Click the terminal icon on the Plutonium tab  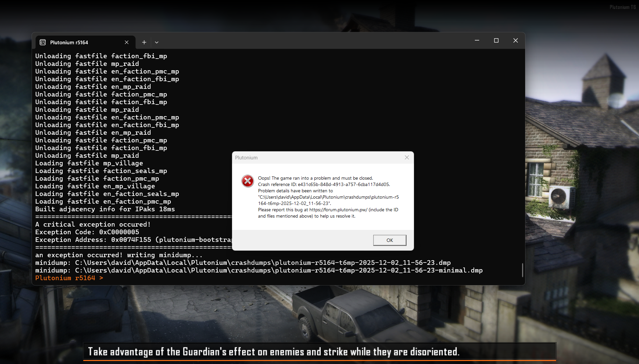(43, 42)
